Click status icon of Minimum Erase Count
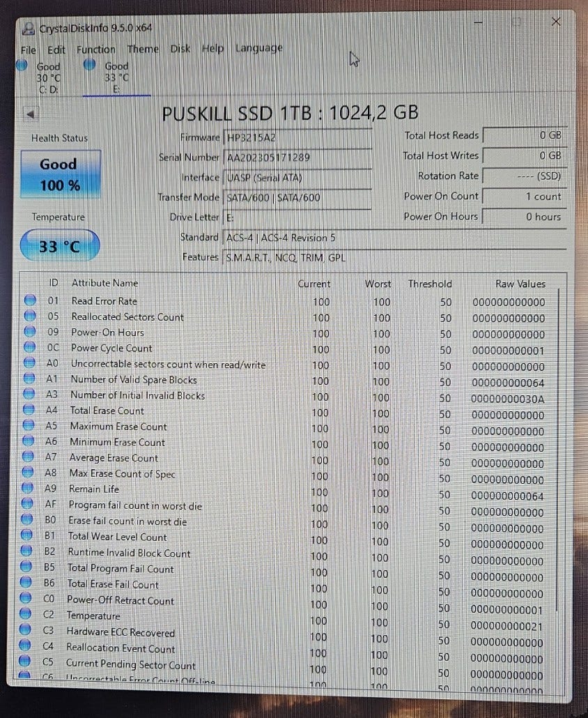 coord(28,441)
